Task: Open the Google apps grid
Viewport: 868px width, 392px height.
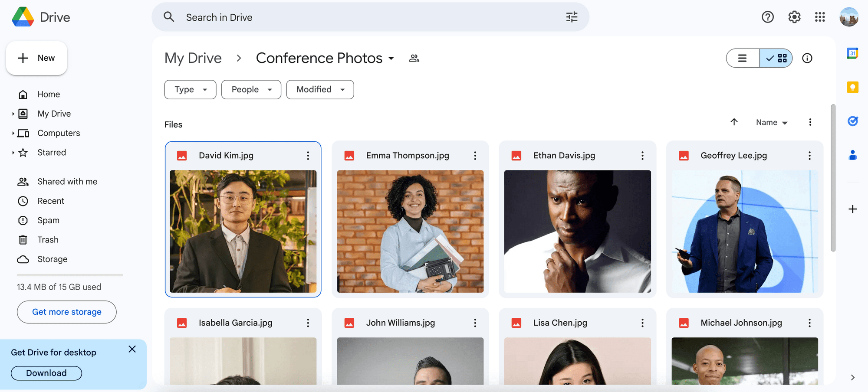Action: pos(820,17)
